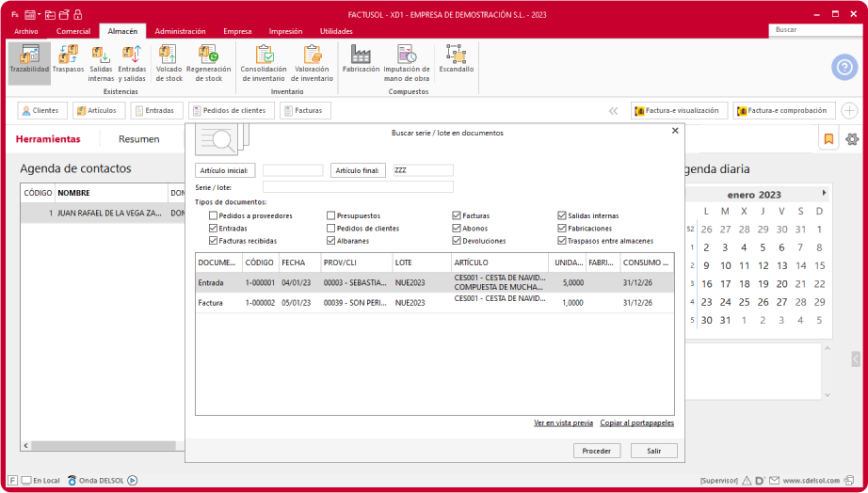Play the Onda DELSOL radio
The width and height of the screenshot is (868, 493).
click(x=133, y=480)
